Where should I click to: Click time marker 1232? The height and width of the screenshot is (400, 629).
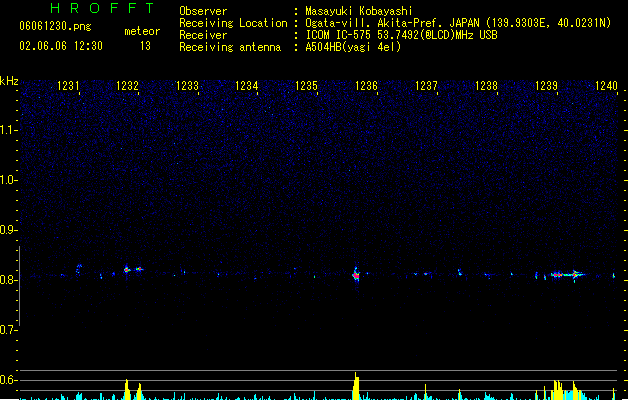click(x=127, y=86)
